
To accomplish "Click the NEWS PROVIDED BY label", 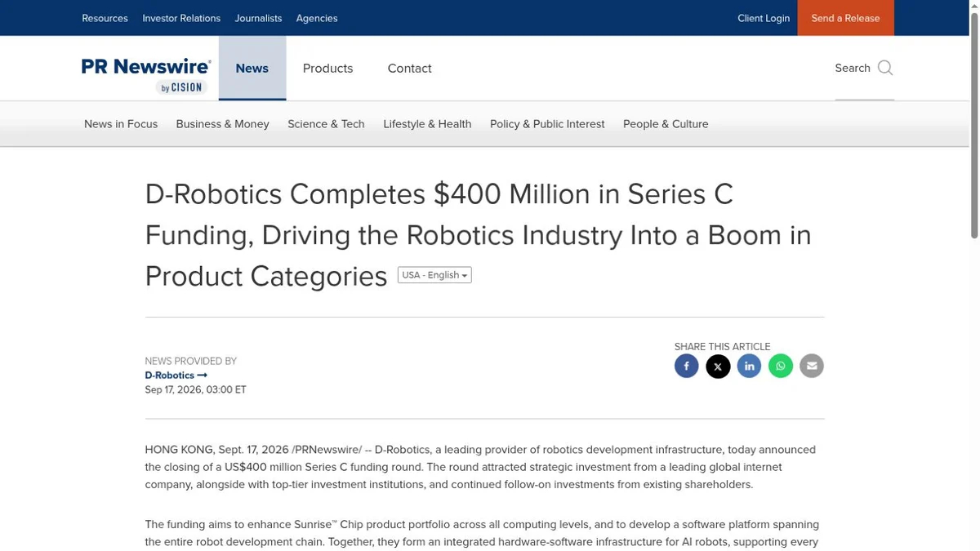I will click(x=190, y=361).
